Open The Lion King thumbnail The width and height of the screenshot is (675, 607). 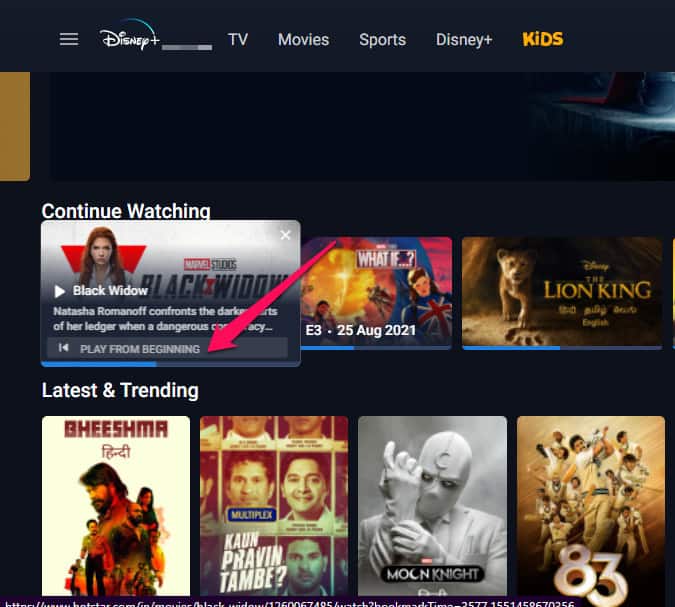coord(561,291)
